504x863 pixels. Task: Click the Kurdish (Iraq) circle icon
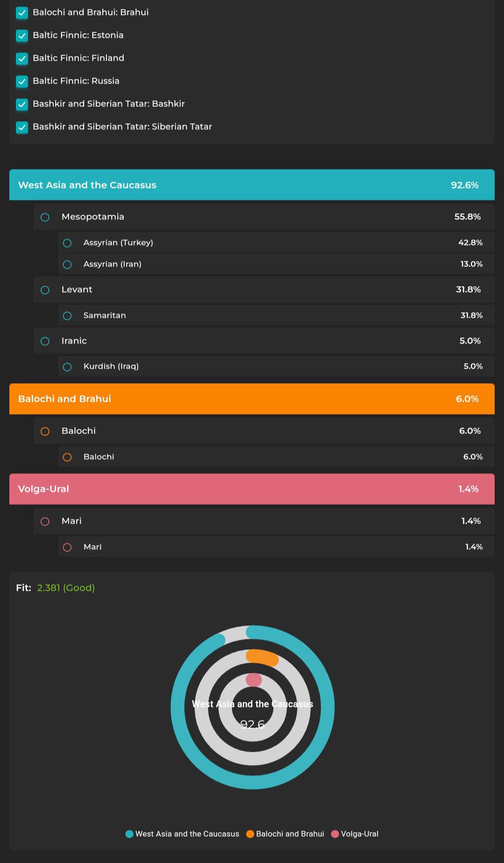tap(67, 367)
